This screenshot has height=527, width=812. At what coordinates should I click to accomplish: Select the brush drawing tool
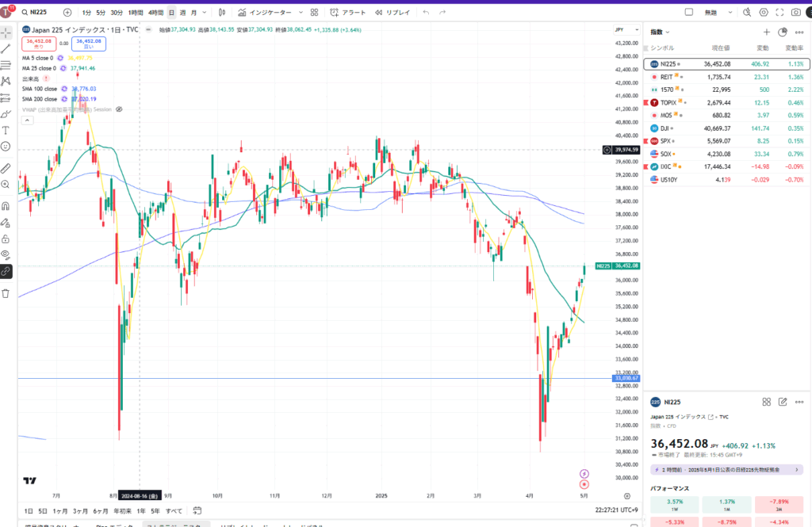(x=6, y=114)
